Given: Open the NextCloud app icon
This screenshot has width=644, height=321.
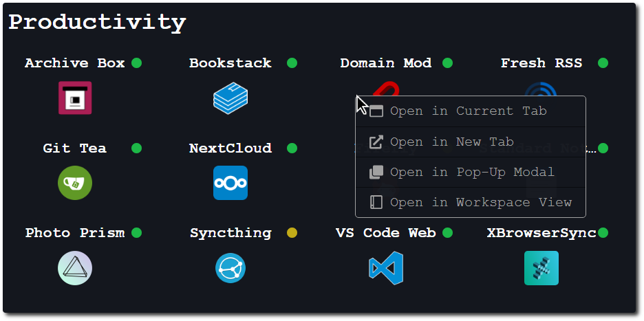Looking at the screenshot, I should [x=230, y=183].
